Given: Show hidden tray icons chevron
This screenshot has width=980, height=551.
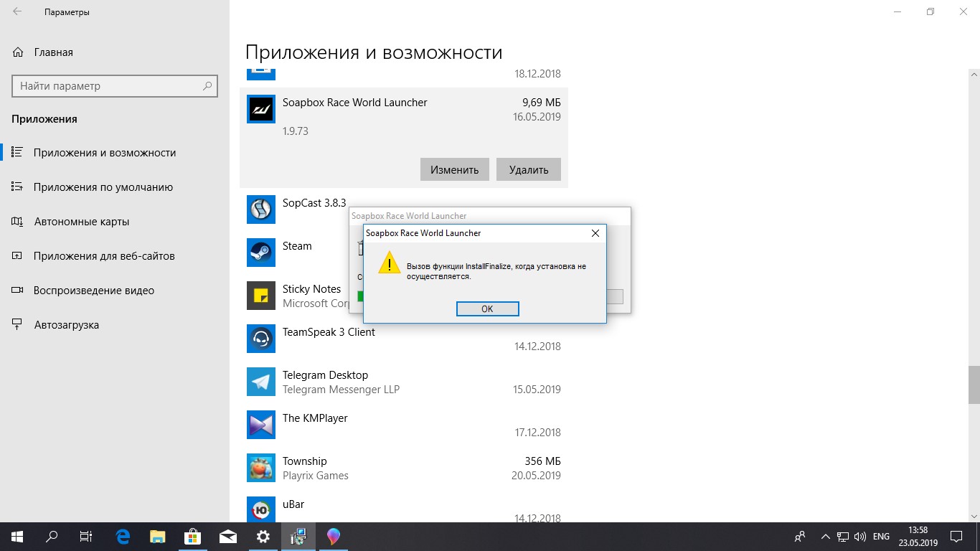Looking at the screenshot, I should (825, 536).
